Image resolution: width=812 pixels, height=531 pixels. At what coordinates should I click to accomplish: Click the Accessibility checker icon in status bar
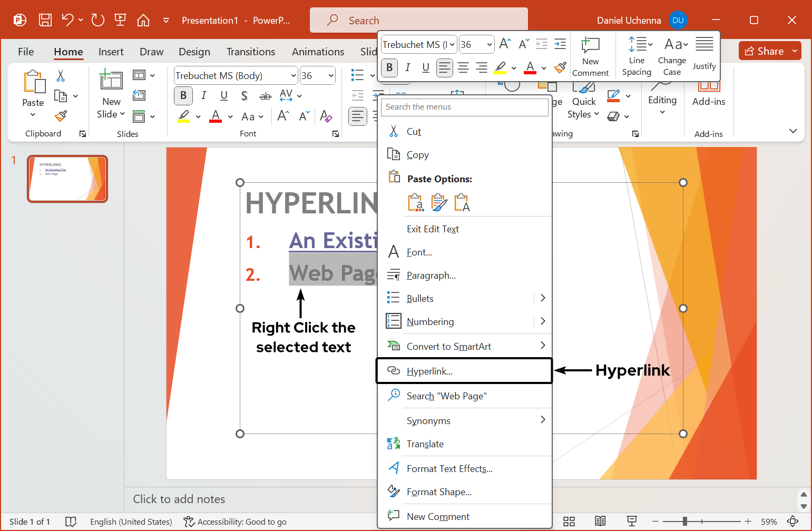tap(188, 522)
